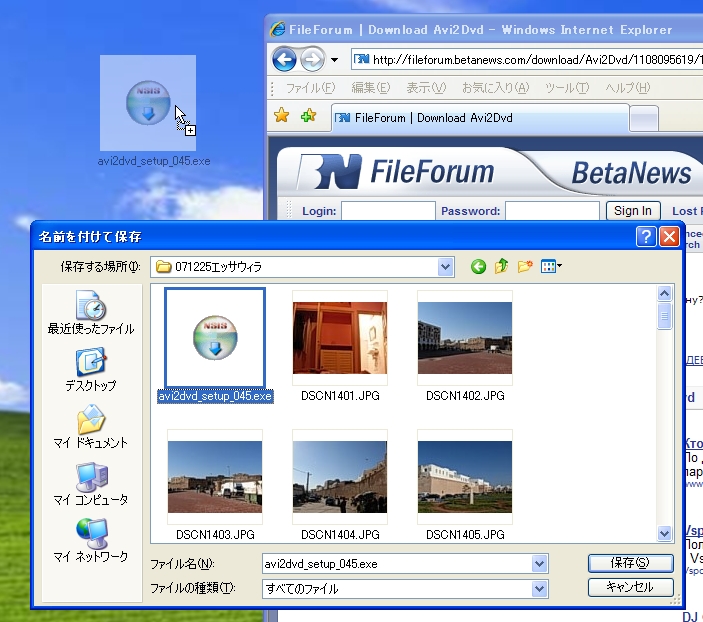Open the view menu icon in the save dialog

(x=551, y=266)
